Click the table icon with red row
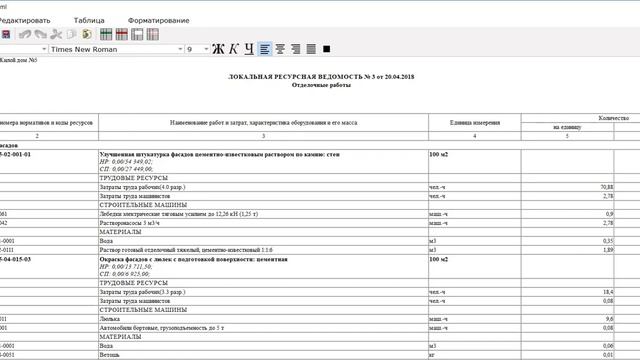The width and height of the screenshot is (640, 360). click(122, 35)
